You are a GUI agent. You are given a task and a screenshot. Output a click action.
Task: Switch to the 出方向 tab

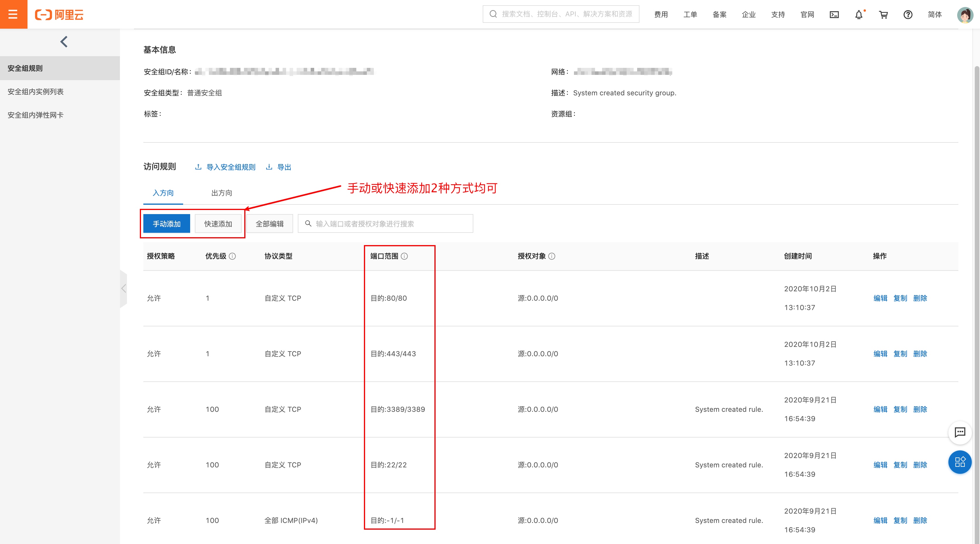coord(221,193)
